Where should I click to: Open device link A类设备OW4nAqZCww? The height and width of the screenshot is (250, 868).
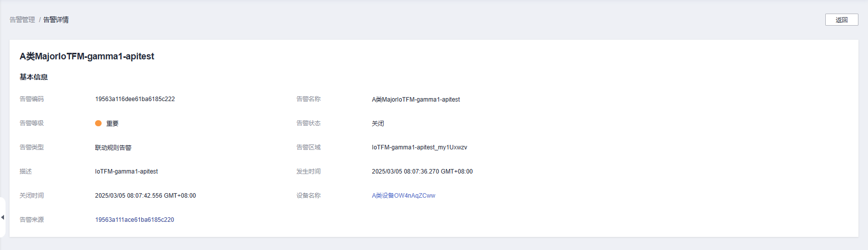(403, 196)
